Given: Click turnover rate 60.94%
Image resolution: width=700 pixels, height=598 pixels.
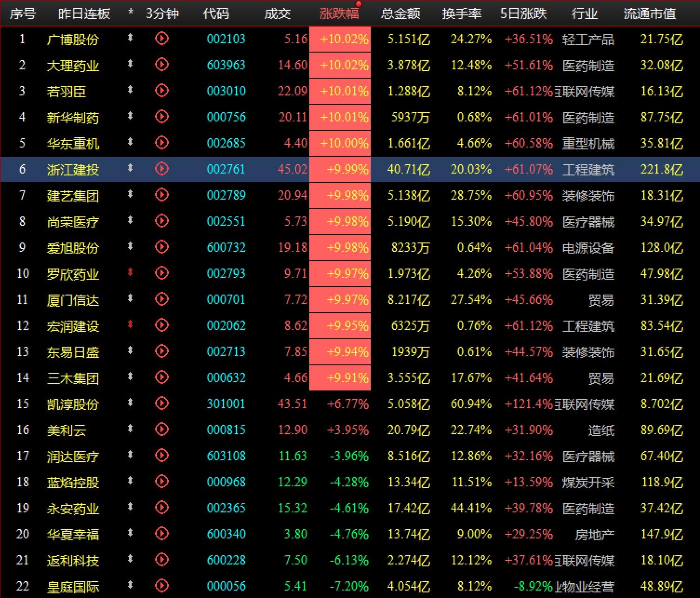Looking at the screenshot, I should tap(471, 403).
